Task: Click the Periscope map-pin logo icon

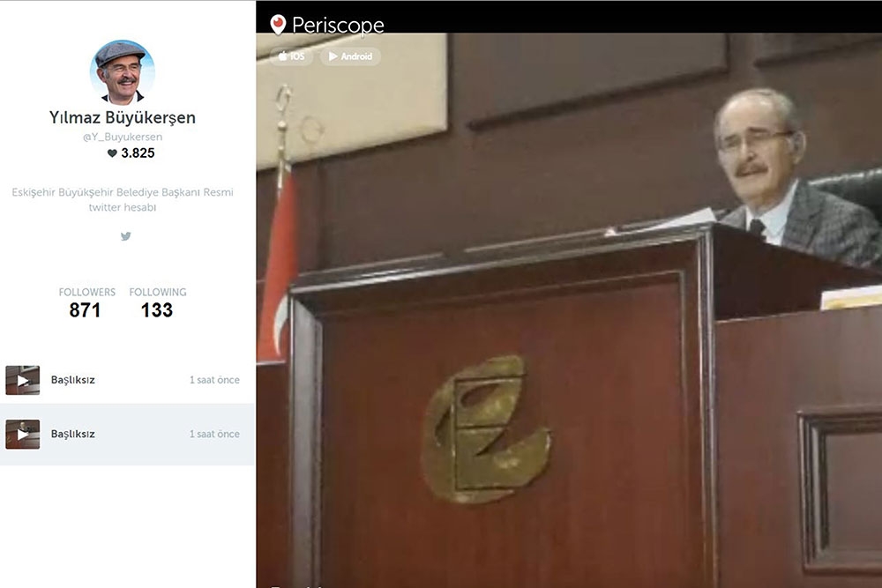Action: point(278,25)
